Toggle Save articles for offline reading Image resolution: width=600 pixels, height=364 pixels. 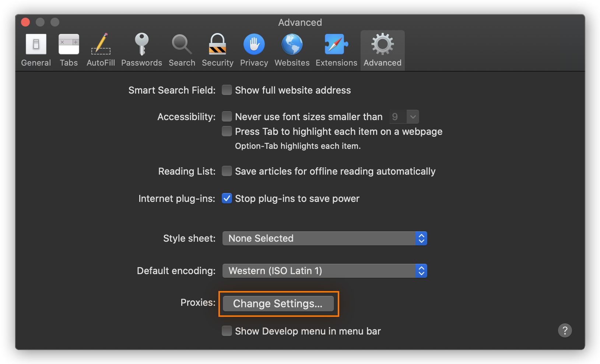(x=227, y=171)
